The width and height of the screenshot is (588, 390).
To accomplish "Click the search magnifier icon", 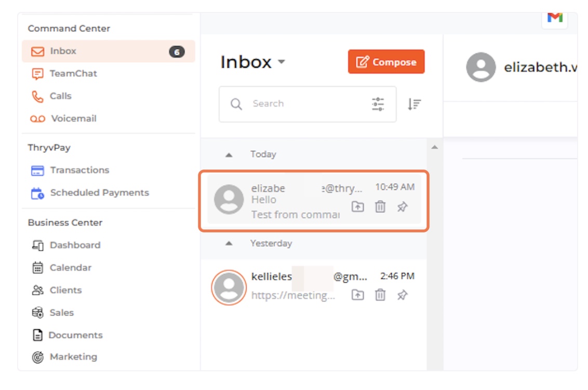I will [x=236, y=104].
